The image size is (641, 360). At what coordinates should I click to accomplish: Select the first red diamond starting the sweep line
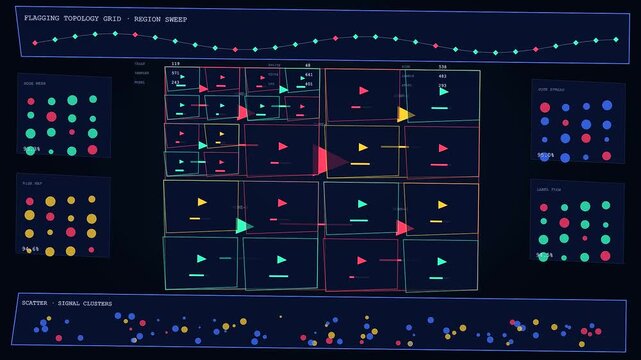coord(35,42)
